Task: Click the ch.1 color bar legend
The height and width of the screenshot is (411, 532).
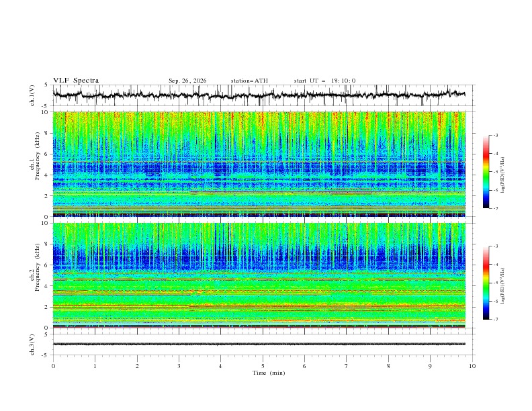Action: 486,172
